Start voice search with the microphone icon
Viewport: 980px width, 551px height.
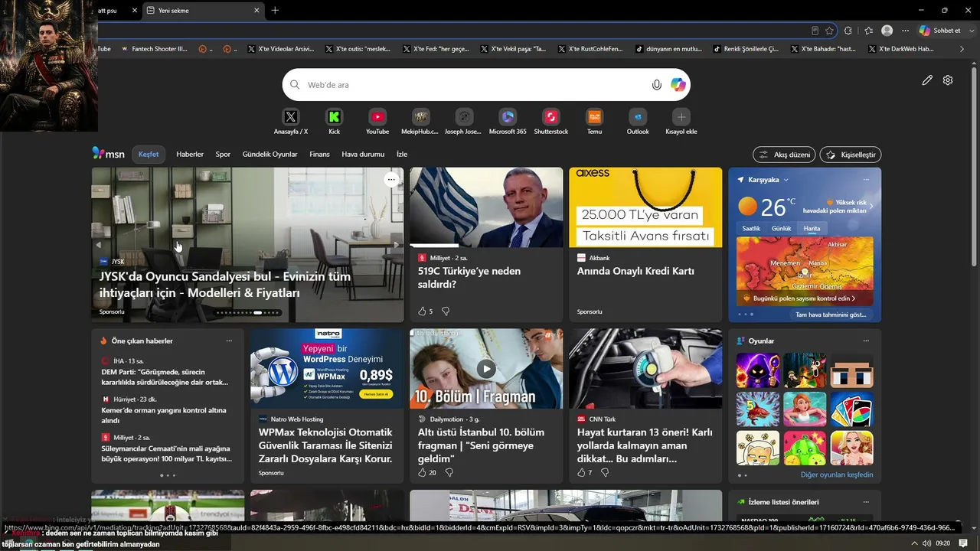tap(657, 85)
